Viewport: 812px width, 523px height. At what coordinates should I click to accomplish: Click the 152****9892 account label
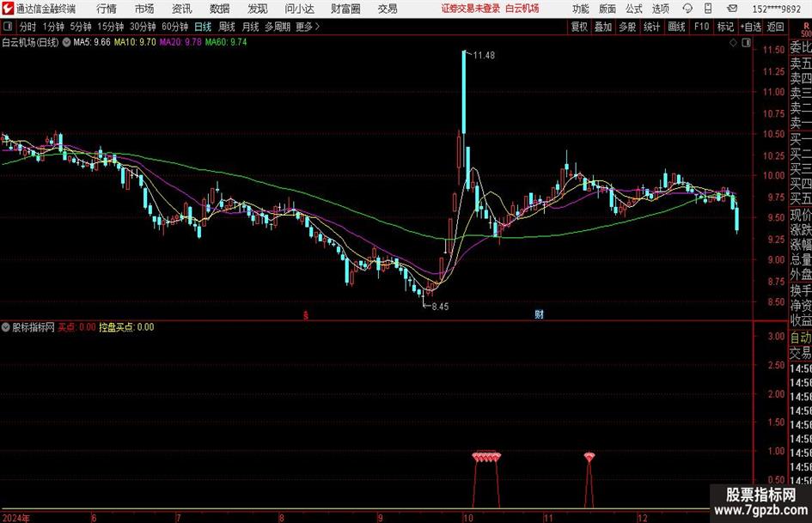pos(777,9)
